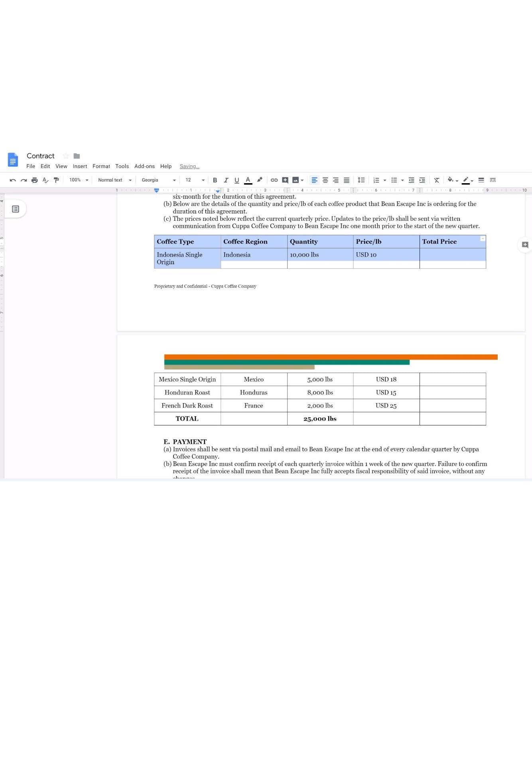This screenshot has width=532, height=783.
Task: Enable center alignment
Action: (325, 180)
